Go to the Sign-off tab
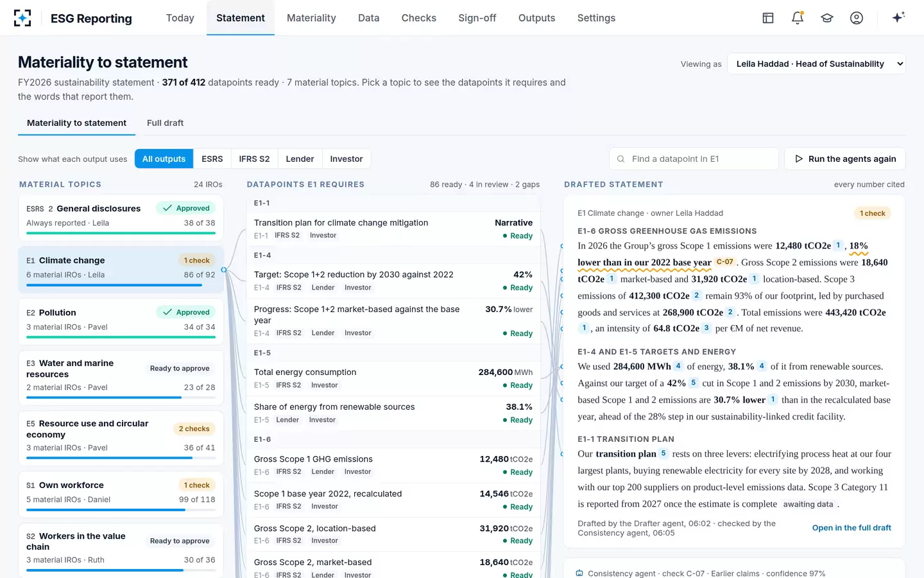924x578 pixels. [477, 18]
